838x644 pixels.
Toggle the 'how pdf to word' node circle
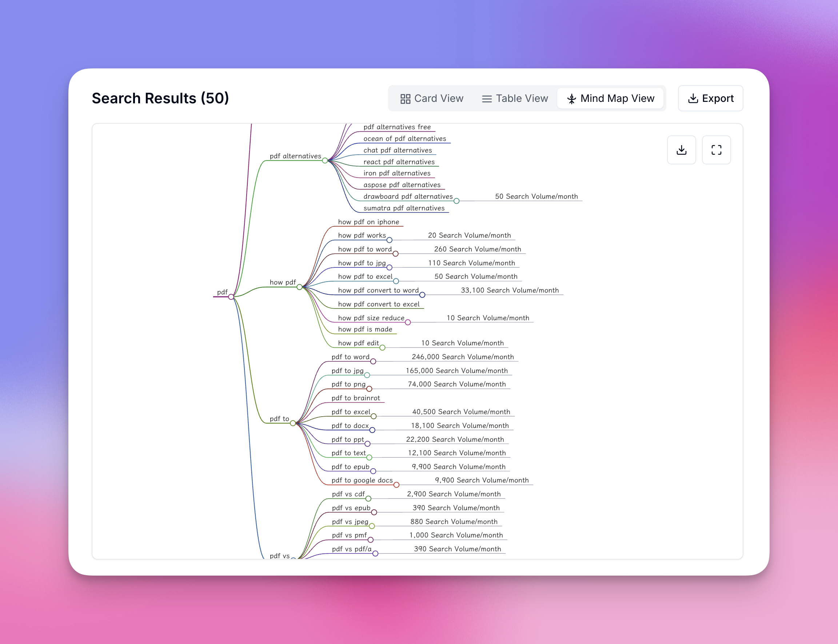[x=395, y=254]
